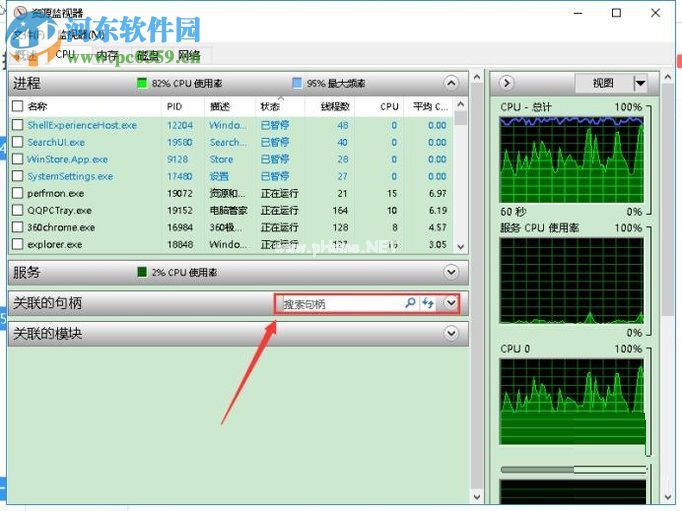The image size is (682, 511).
Task: Open the View (视图) dropdown arrow
Action: [x=640, y=83]
